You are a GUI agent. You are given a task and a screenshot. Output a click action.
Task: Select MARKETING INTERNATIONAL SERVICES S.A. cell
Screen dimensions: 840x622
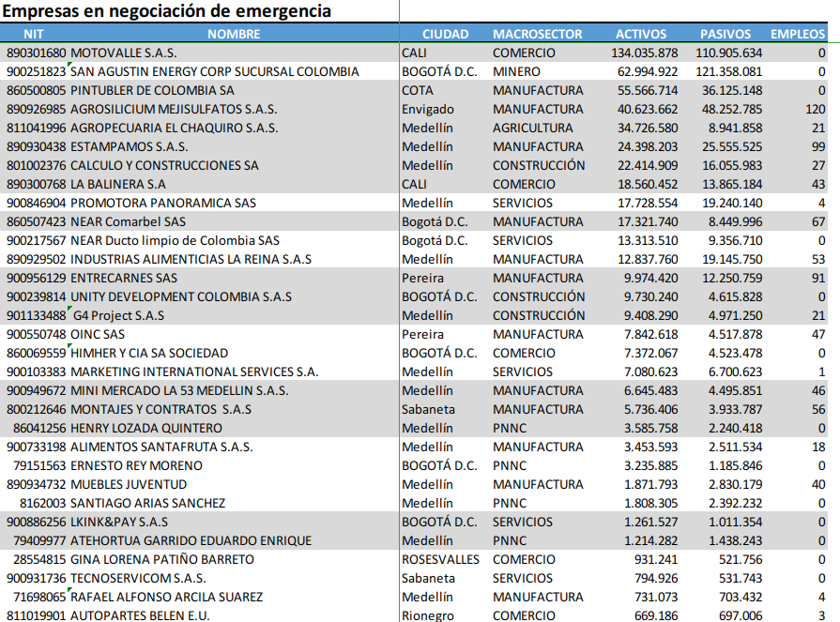tap(194, 372)
